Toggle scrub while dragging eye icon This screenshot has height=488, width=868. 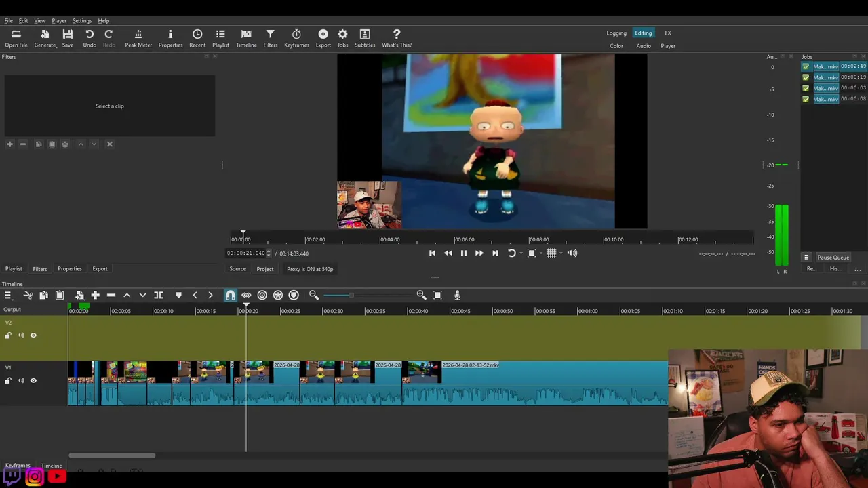coord(246,295)
